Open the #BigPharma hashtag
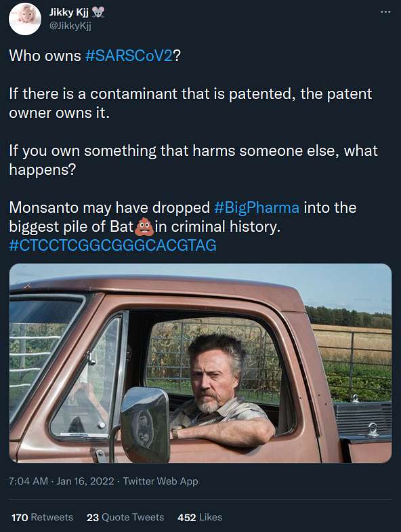 click(x=257, y=207)
